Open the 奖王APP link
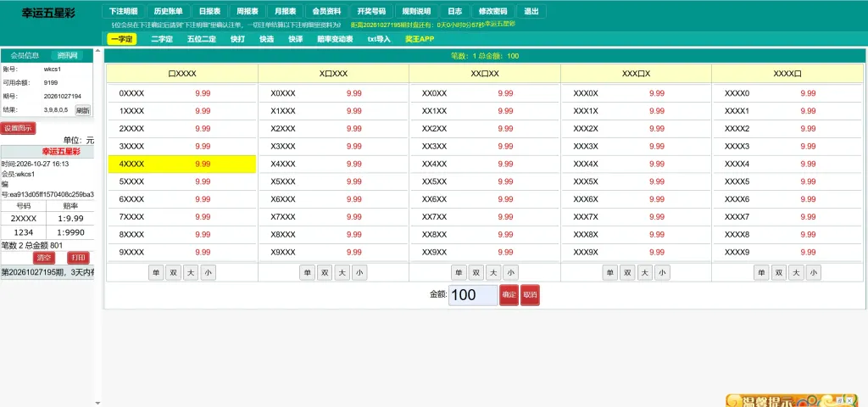This screenshot has height=407, width=868. click(420, 39)
